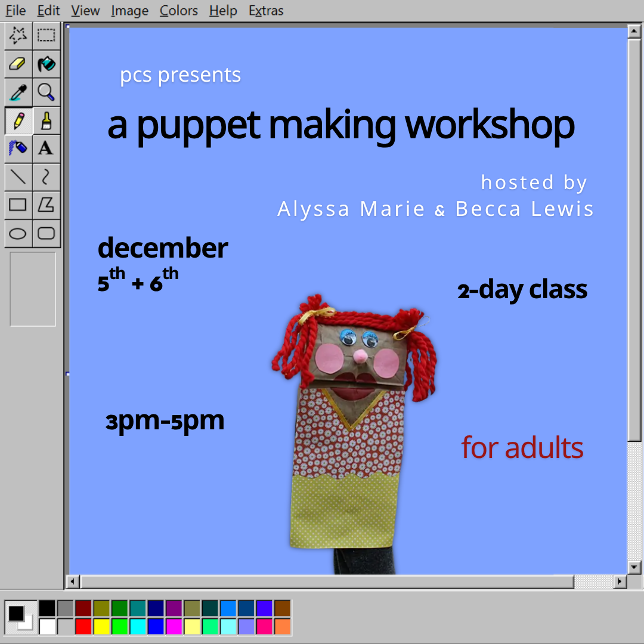Pick the navy blue swatch

(x=156, y=608)
